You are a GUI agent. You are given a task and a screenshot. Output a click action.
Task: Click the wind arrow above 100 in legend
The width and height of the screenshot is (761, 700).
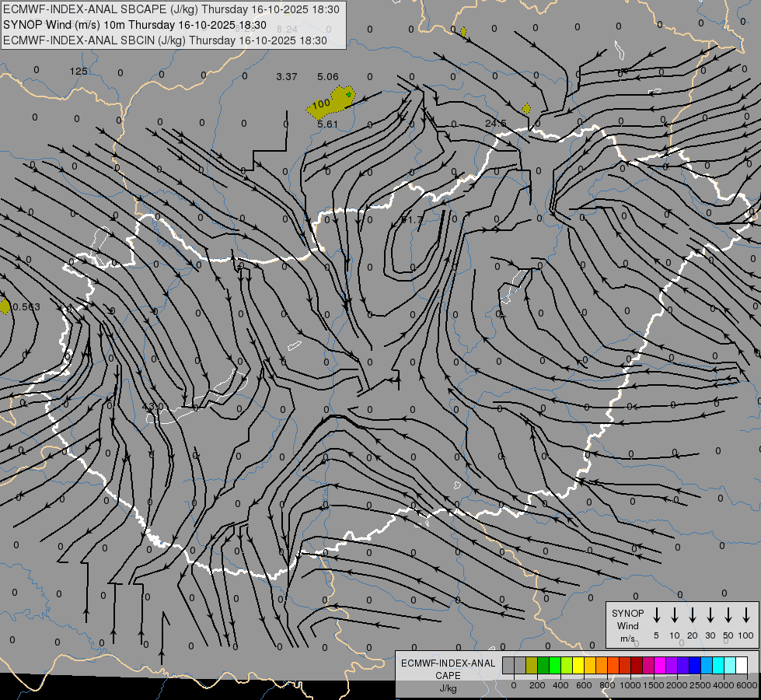pyautogui.click(x=746, y=615)
